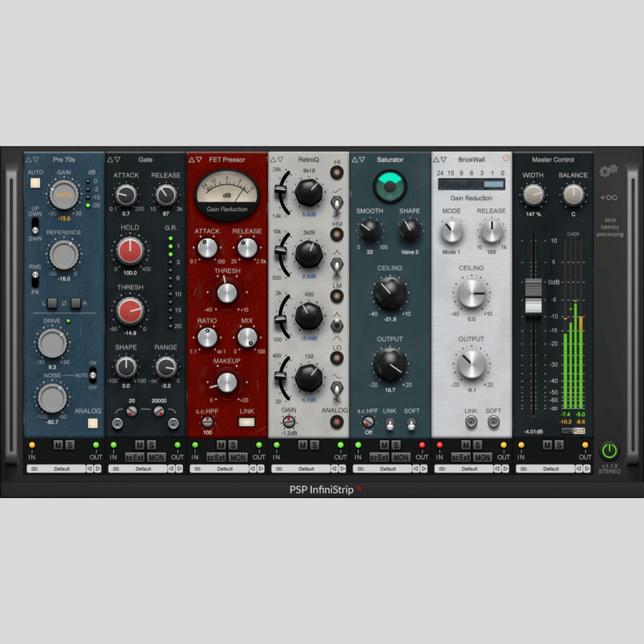Open the Master Control Default preset selector
Image resolution: width=644 pixels, height=644 pixels.
point(546,469)
